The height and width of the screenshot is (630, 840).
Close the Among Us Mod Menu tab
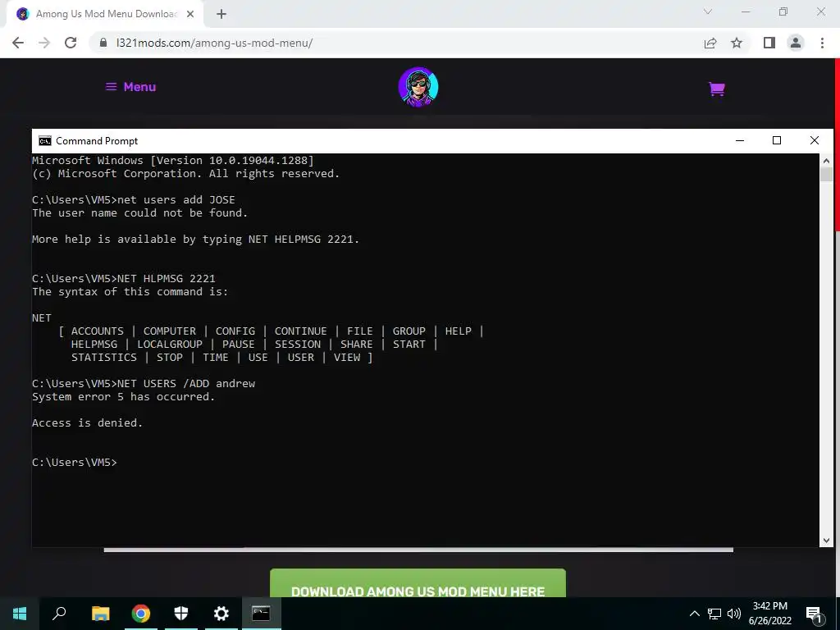[x=189, y=14]
